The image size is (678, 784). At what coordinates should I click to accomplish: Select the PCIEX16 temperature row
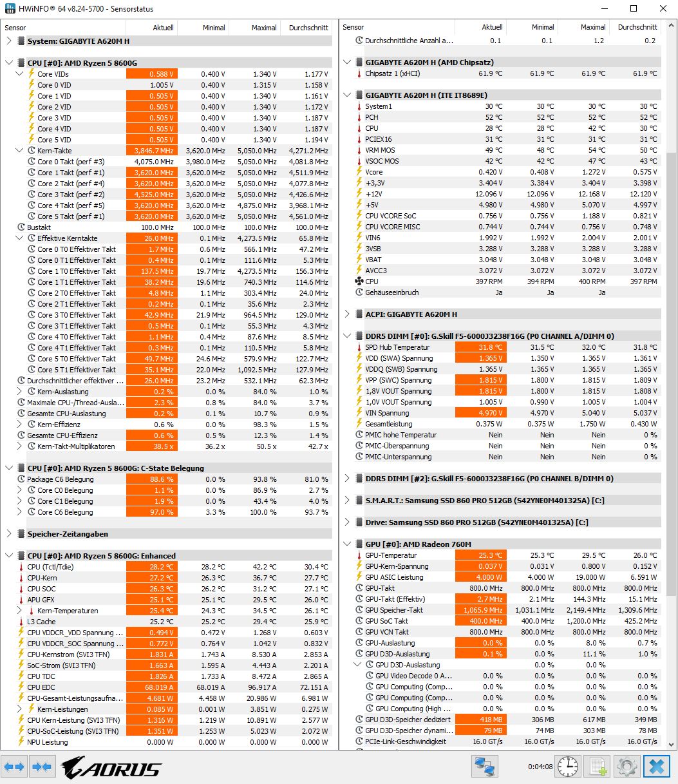500,139
